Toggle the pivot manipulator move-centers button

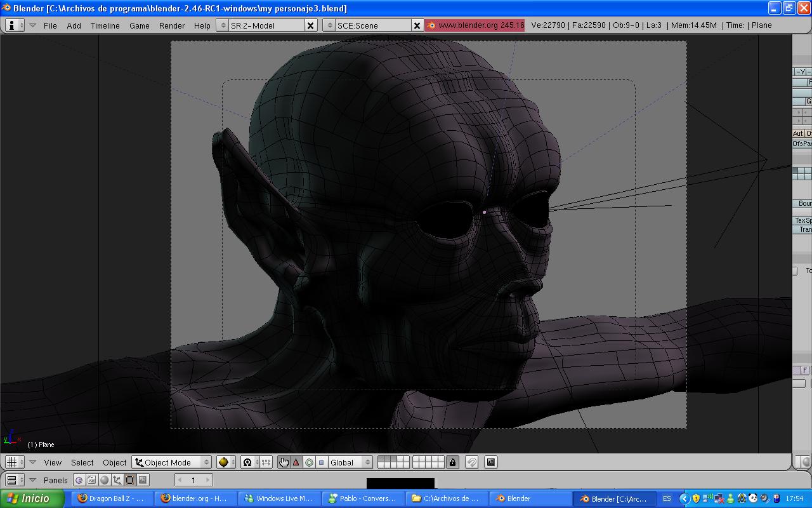coord(266,462)
